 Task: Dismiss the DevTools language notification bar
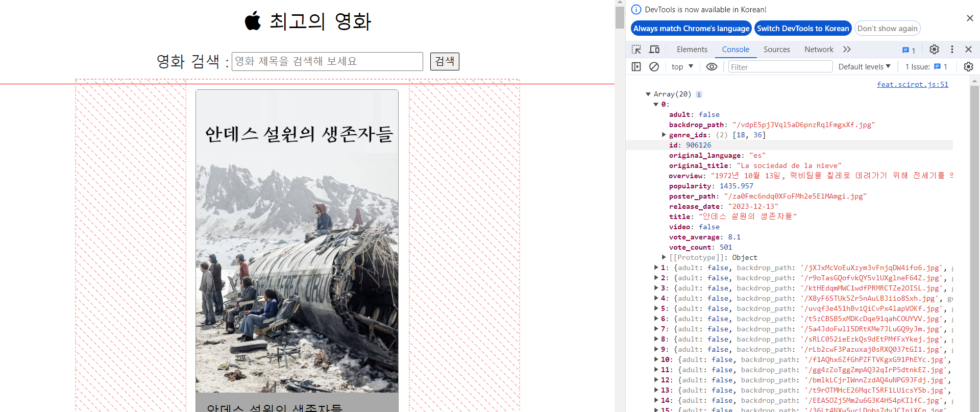point(970,18)
